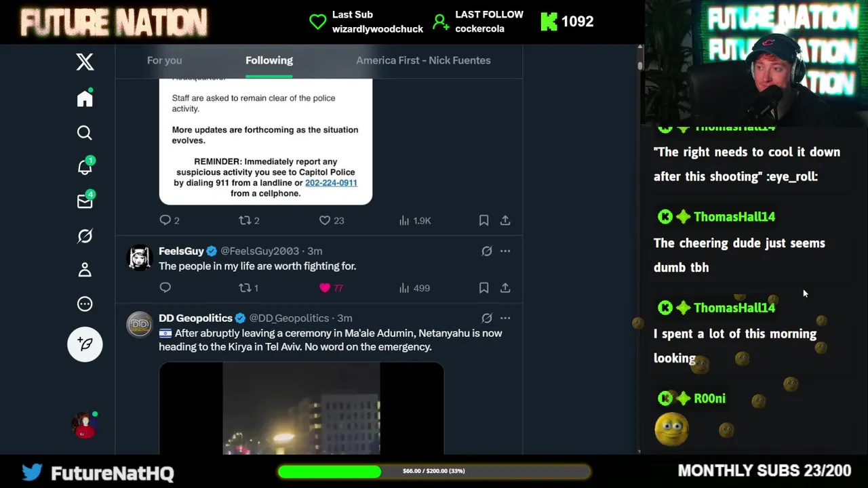This screenshot has width=868, height=488.
Task: Click the 202-224-0911 phone link
Action: [x=331, y=183]
